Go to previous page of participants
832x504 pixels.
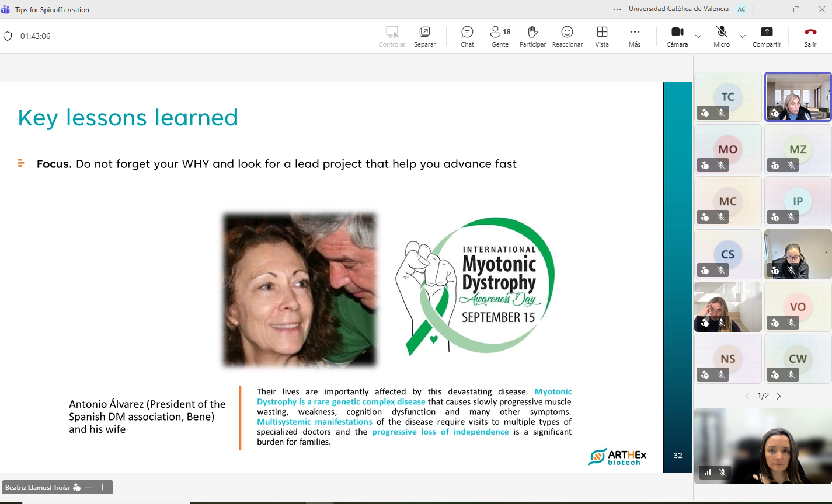click(x=747, y=396)
